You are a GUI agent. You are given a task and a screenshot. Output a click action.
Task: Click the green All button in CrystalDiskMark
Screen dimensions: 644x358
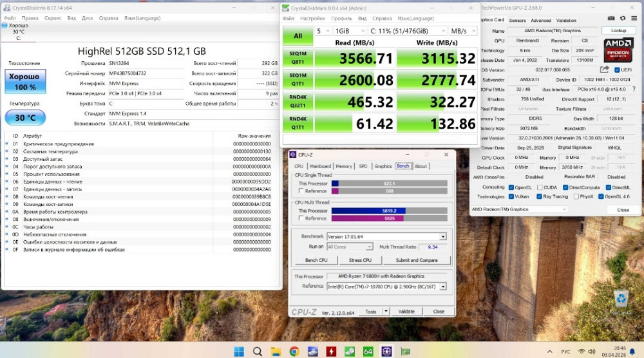click(x=298, y=36)
